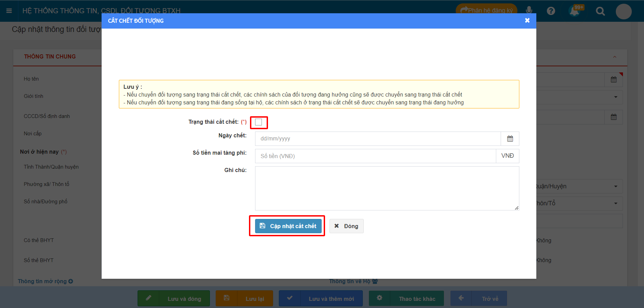Close the Cắt chết đối tượng dialog
Image resolution: width=644 pixels, height=308 pixels.
coord(527,20)
